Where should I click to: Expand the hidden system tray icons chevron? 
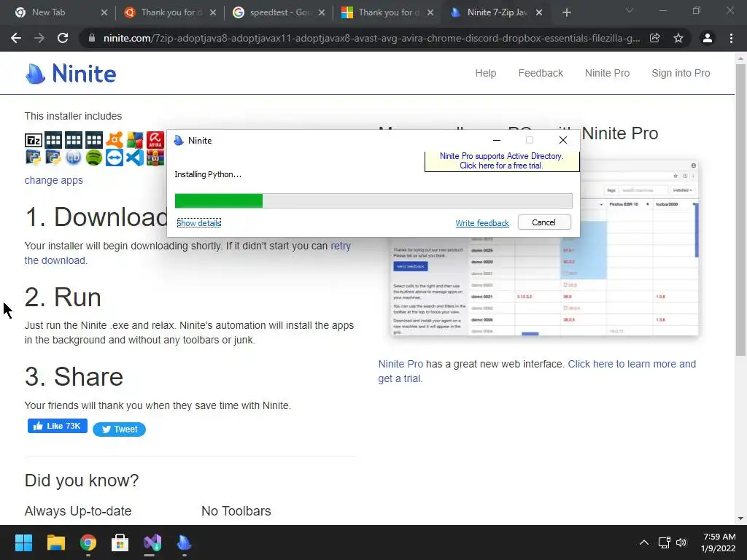[643, 542]
